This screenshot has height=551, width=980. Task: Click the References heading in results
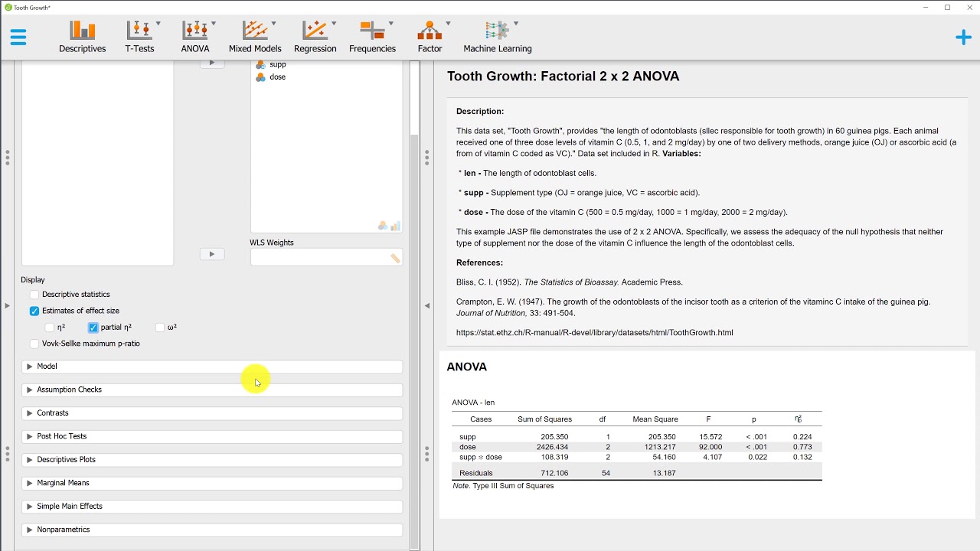point(479,263)
